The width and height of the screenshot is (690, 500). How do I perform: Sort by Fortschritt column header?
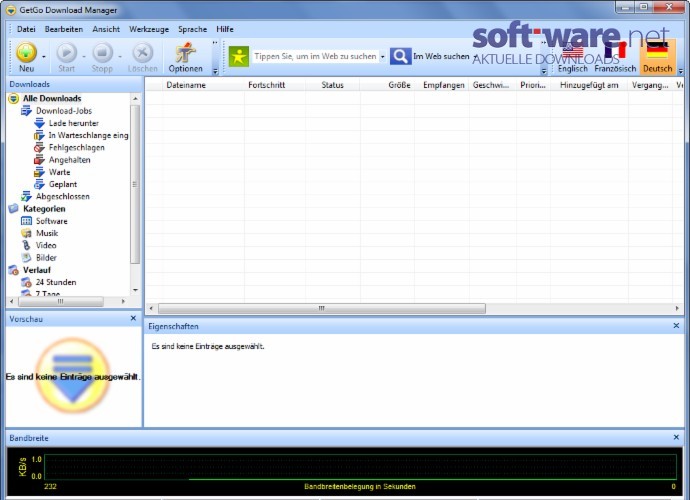(266, 85)
